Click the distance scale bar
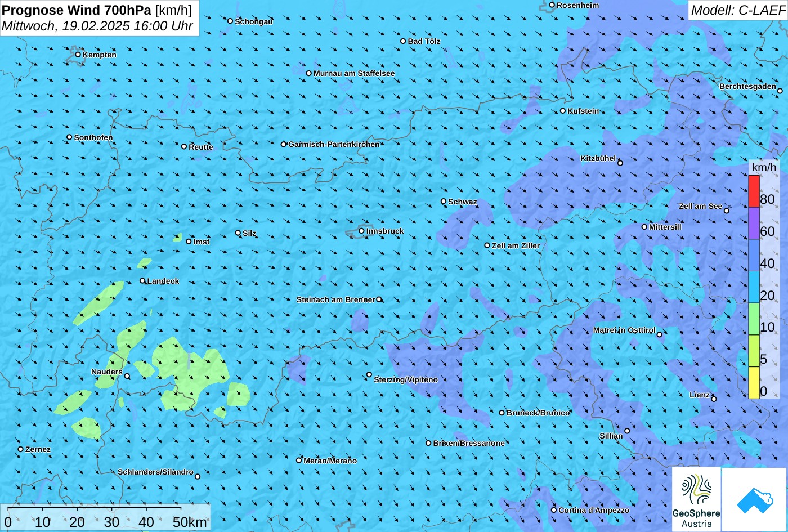This screenshot has width=788, height=532. [95, 509]
